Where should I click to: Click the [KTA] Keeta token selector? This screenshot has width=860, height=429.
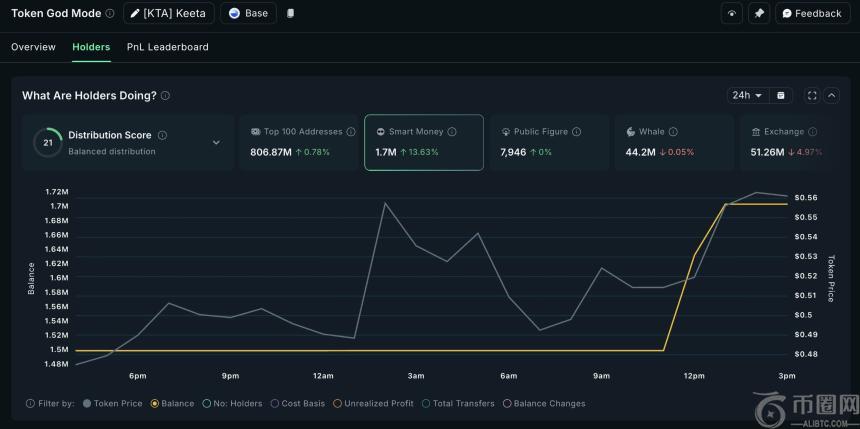pyautogui.click(x=168, y=14)
